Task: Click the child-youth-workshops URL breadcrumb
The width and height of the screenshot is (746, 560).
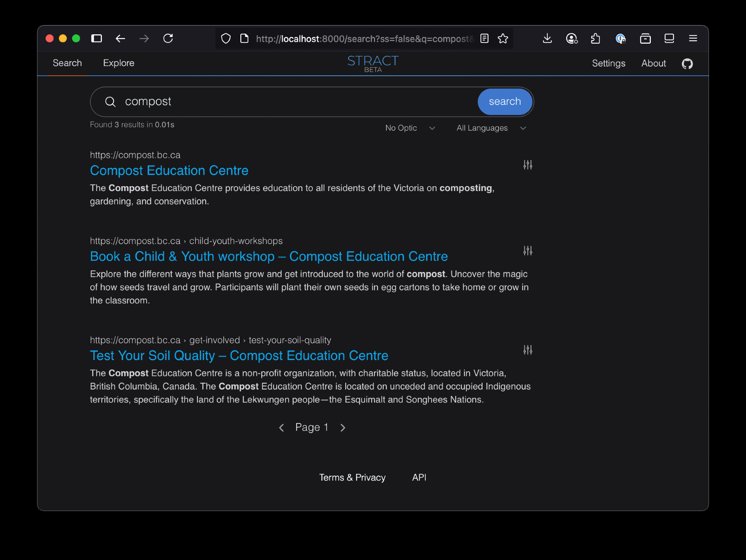Action: [x=236, y=241]
